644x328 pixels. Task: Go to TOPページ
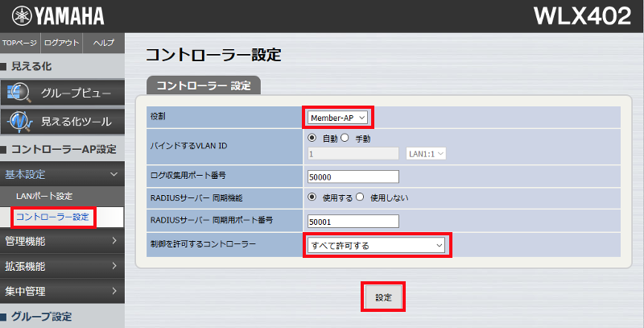19,43
